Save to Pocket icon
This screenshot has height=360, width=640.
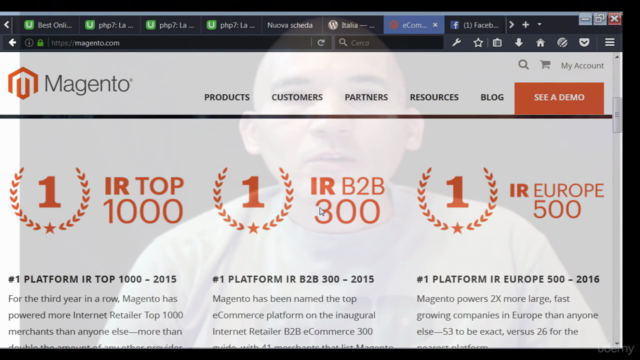584,42
